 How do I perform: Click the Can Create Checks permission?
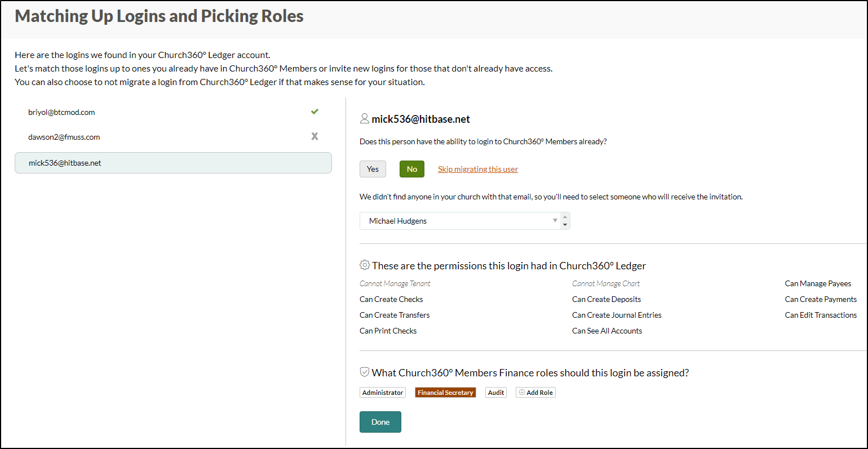[391, 299]
